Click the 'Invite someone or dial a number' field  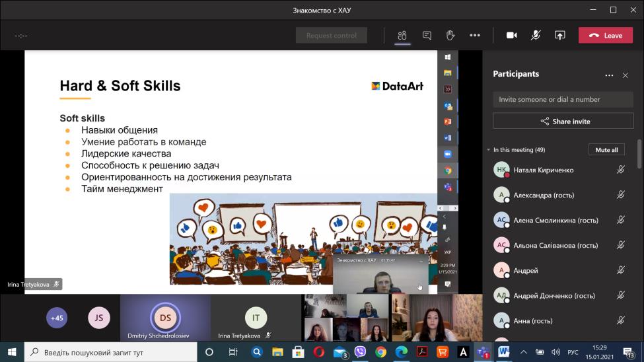coord(563,100)
